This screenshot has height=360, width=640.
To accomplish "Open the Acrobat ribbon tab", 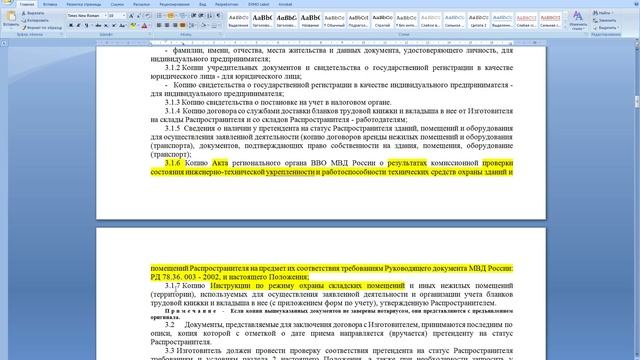I will tap(285, 4).
